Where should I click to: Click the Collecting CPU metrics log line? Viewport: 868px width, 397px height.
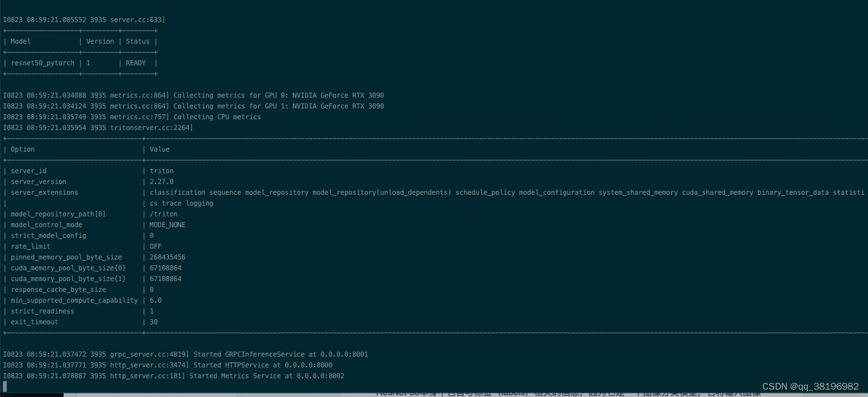click(132, 117)
